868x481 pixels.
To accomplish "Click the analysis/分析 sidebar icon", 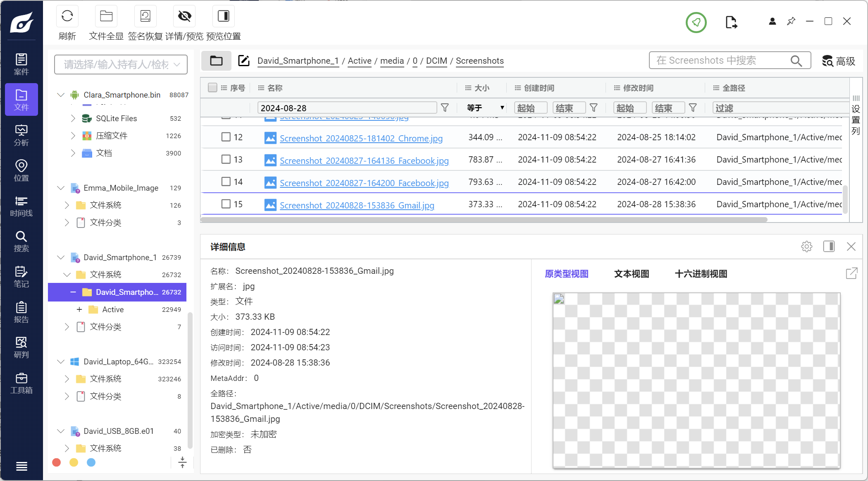I will (x=22, y=137).
